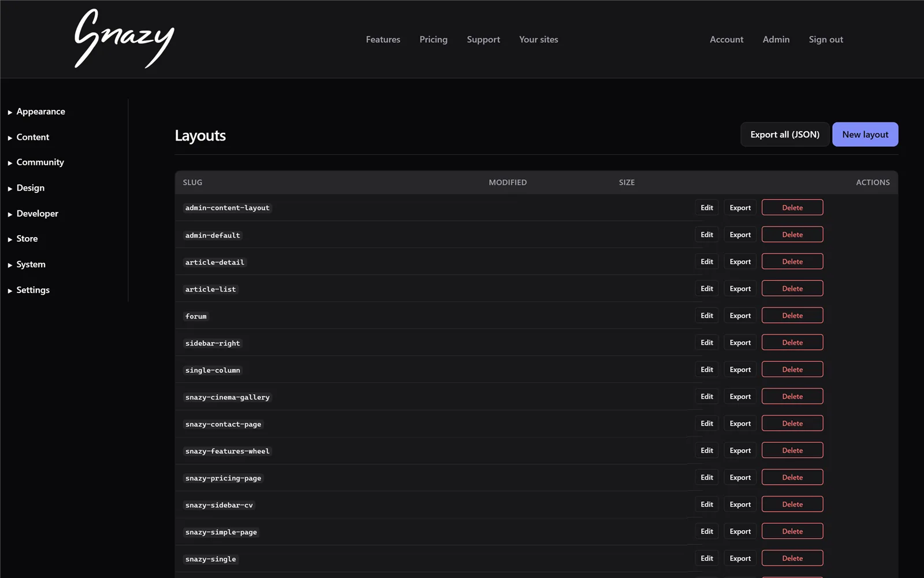
Task: Export the forum layout
Action: point(740,316)
